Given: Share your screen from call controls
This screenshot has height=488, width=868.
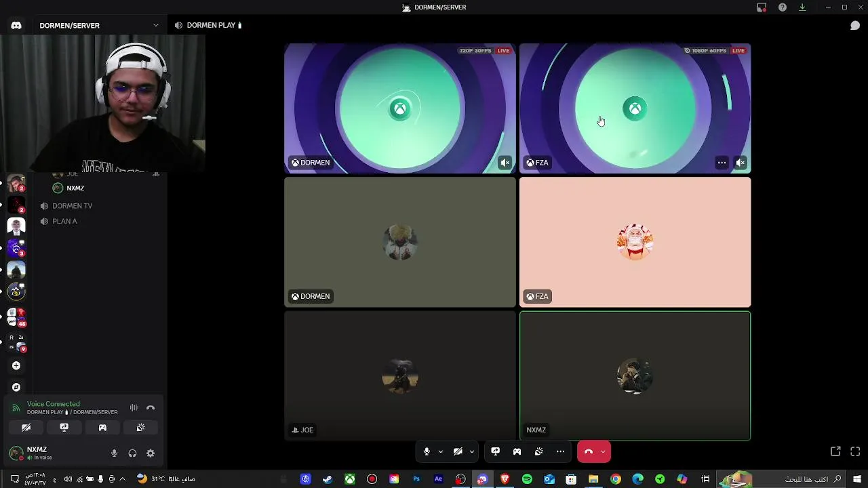Looking at the screenshot, I should (x=496, y=451).
